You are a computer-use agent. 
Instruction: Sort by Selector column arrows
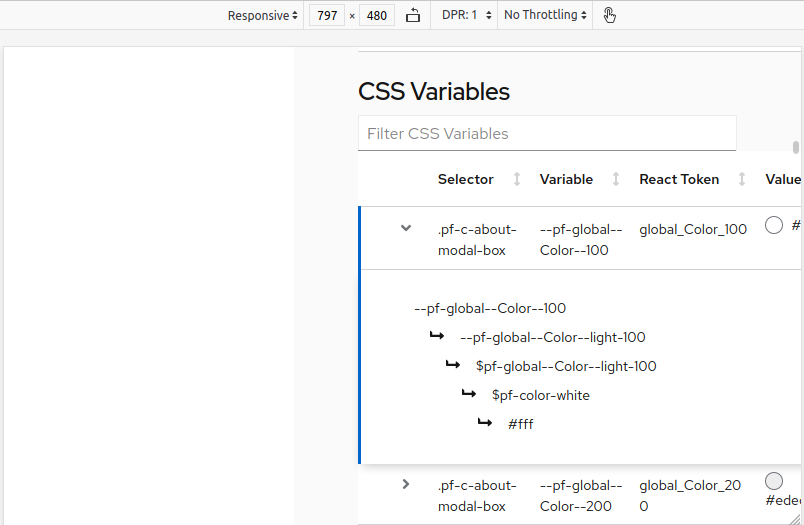click(517, 179)
